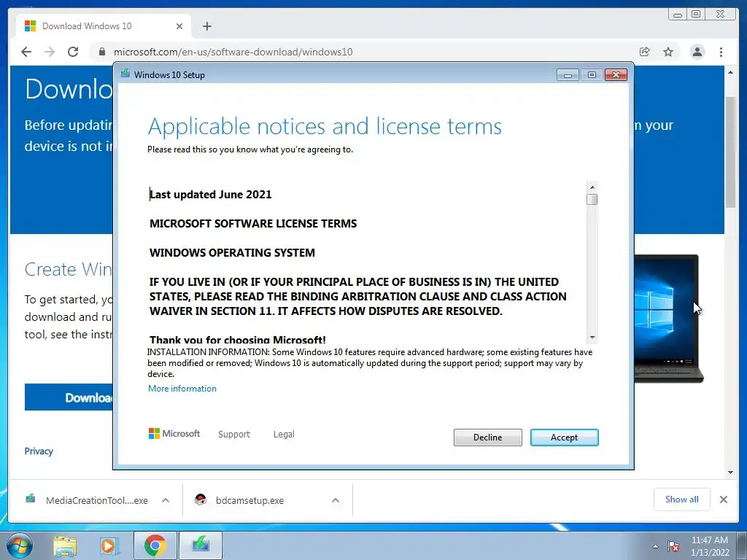Click the taskbar clock and date
Image resolution: width=747 pixels, height=560 pixels.
pos(709,546)
